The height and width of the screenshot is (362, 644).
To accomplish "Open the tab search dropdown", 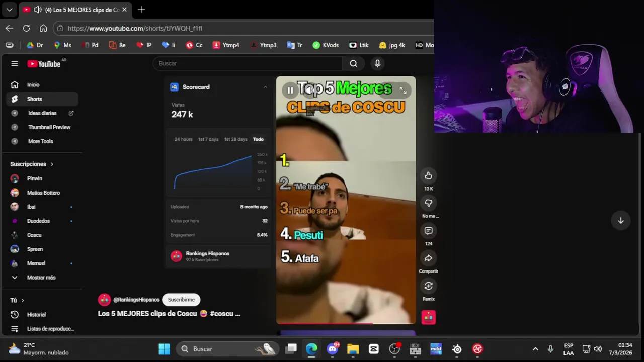I will point(9,10).
